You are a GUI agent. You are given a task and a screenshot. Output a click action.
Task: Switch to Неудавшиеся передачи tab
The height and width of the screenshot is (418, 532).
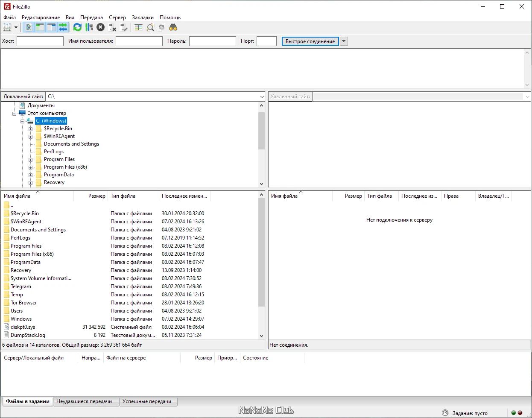coord(84,401)
